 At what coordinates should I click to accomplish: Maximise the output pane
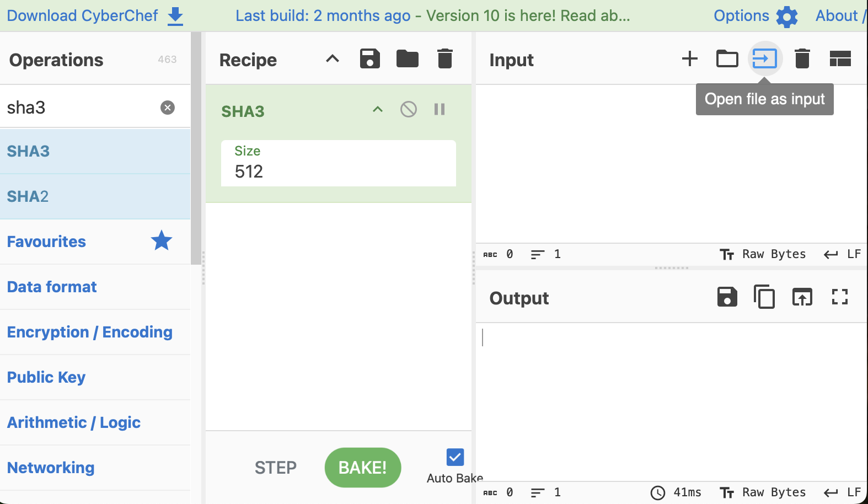839,297
